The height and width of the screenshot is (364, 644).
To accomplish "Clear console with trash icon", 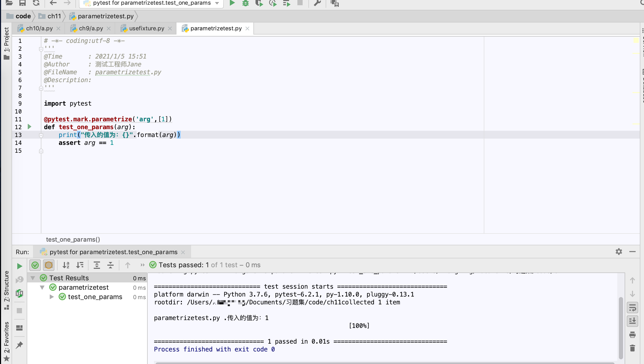I will (x=632, y=348).
